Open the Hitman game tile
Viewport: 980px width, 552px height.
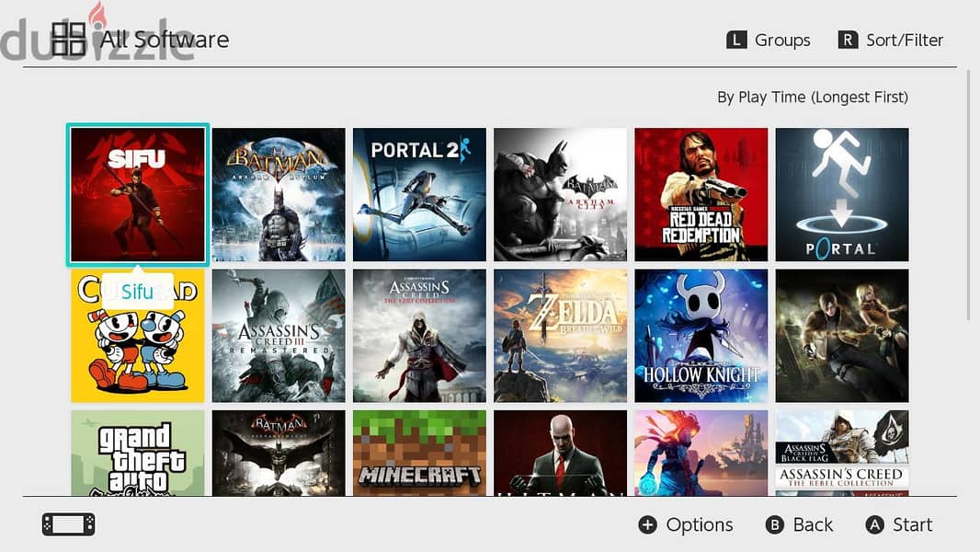(561, 454)
